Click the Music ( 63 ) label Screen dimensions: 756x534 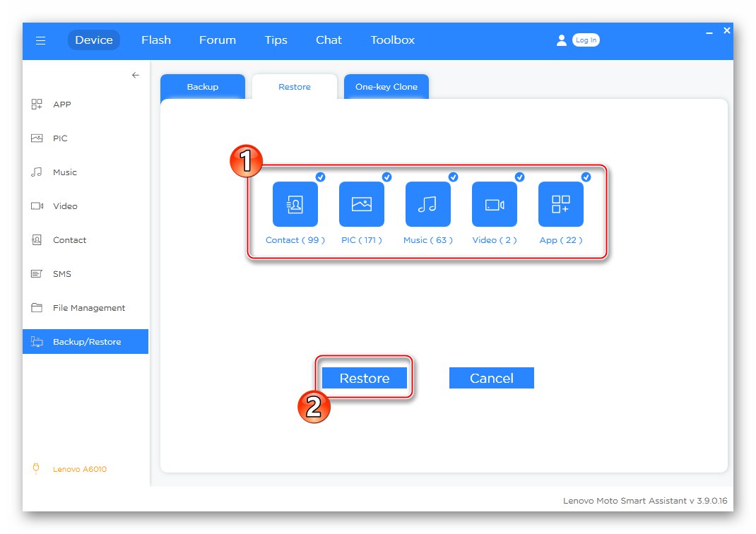coord(428,240)
